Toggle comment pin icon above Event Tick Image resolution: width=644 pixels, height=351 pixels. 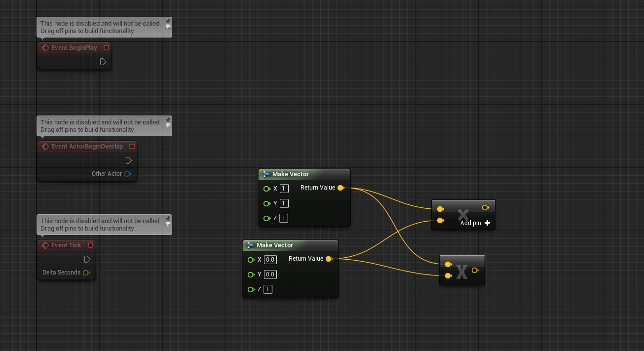[168, 218]
